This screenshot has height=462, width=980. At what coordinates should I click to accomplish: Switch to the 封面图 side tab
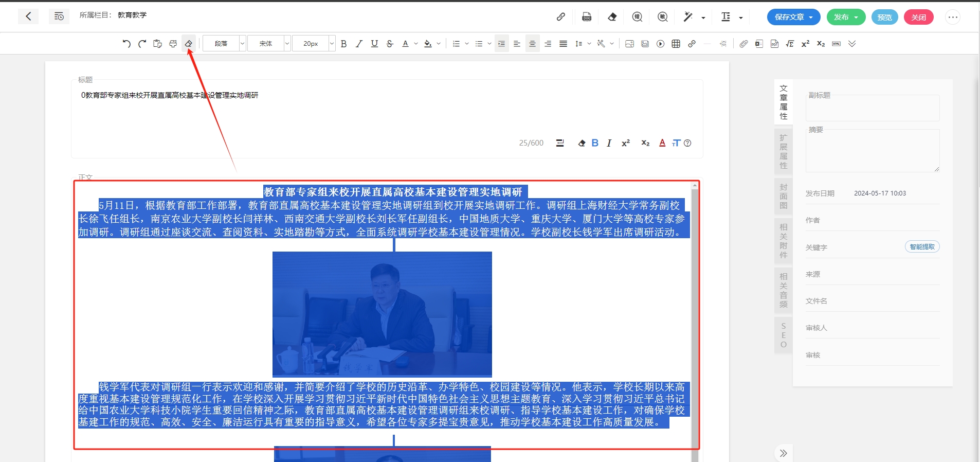(783, 196)
